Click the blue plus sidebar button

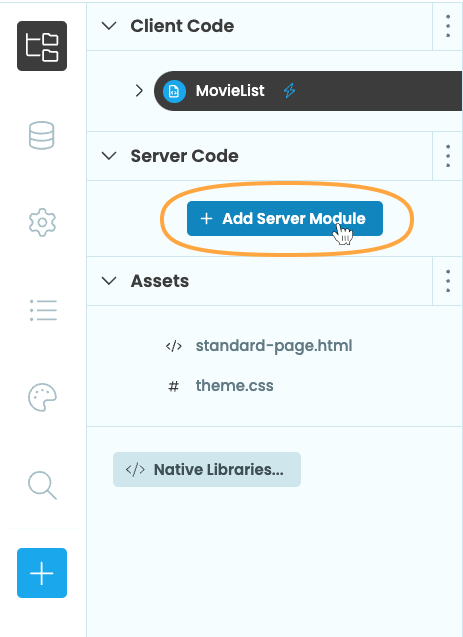tap(42, 573)
